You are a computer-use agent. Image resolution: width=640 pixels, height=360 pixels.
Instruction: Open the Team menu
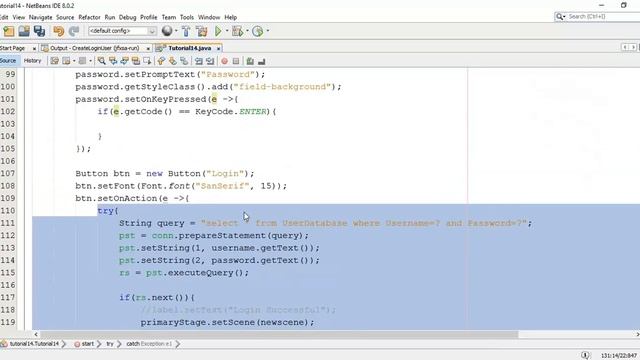pyautogui.click(x=169, y=17)
